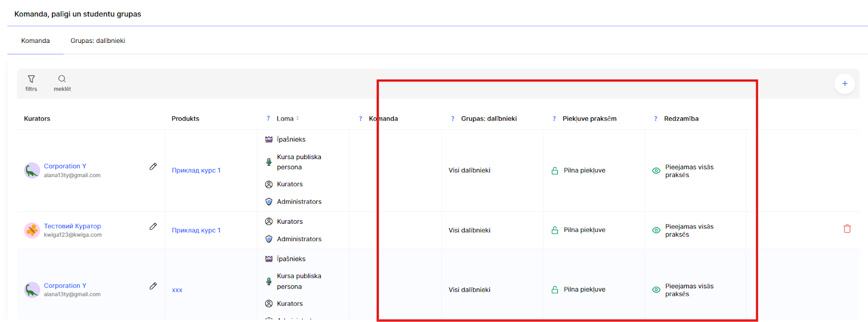Click help icon beside Piekļuve praksēm
This screenshot has height=322, width=868.
(x=554, y=119)
